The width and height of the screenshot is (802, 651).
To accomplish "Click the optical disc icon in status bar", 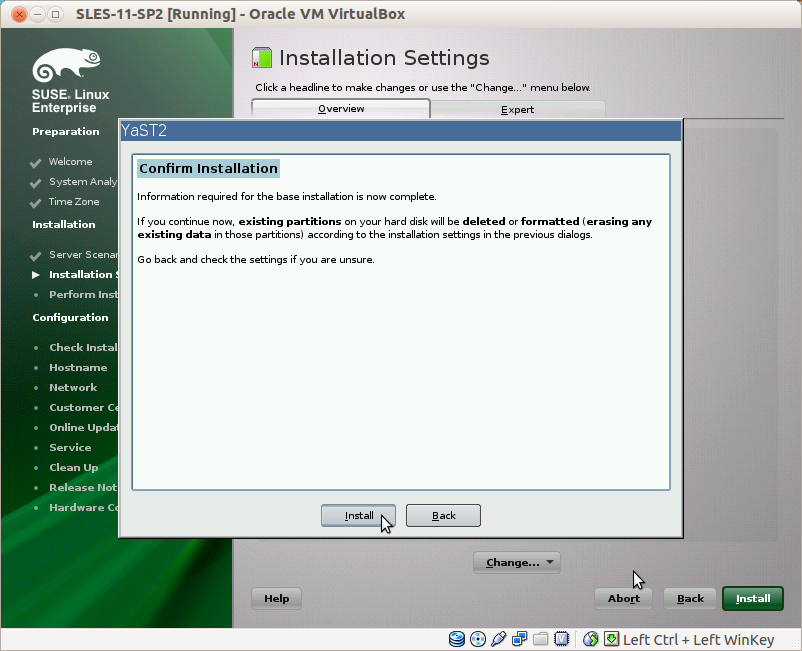I will tap(478, 639).
